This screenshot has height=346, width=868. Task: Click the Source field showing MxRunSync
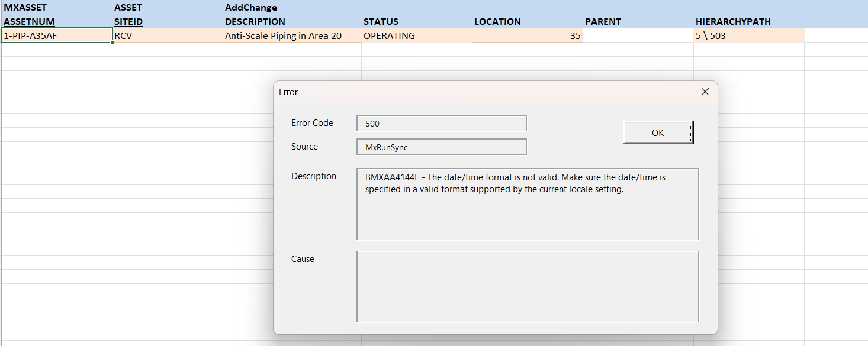click(x=441, y=147)
